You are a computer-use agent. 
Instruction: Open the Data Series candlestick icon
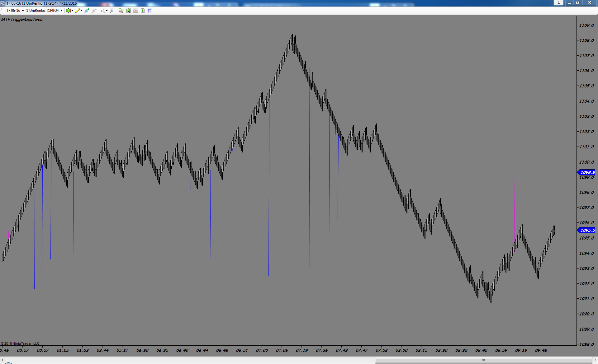click(x=128, y=11)
